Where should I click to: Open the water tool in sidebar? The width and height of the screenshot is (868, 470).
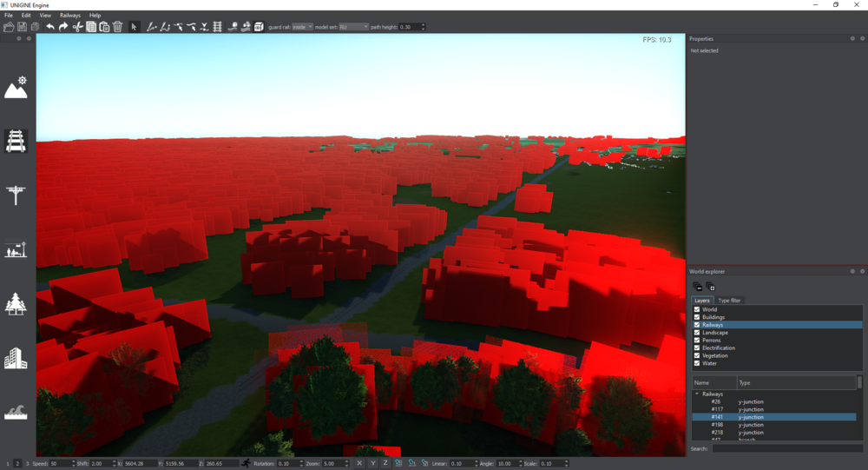click(x=16, y=412)
